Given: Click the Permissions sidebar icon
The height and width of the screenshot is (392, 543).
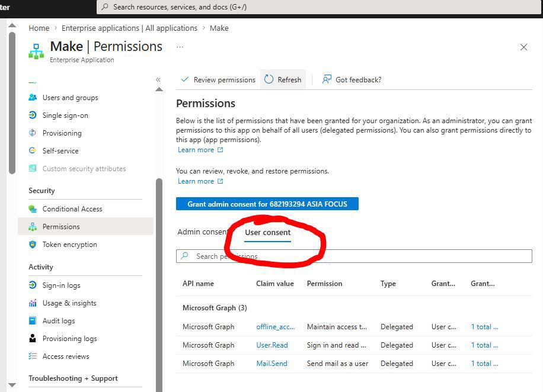Looking at the screenshot, I should (x=33, y=227).
